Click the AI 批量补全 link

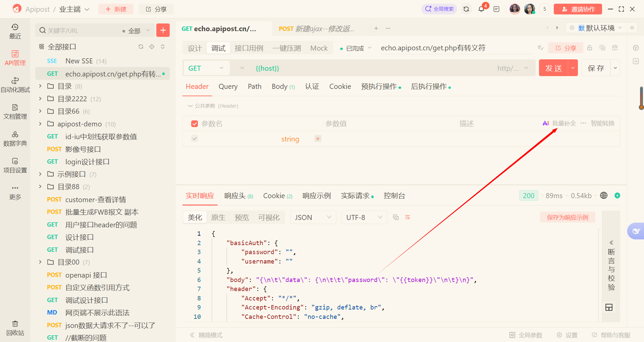(x=559, y=123)
